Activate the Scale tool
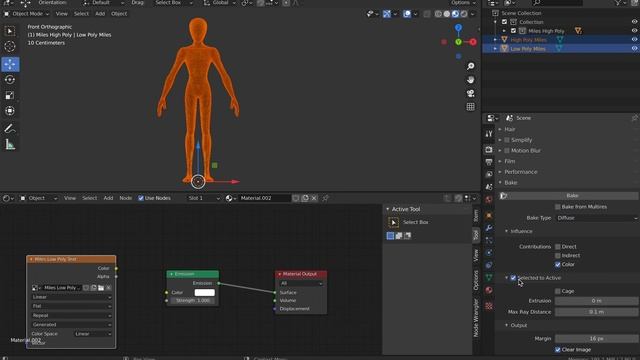This screenshot has width=640, height=360. [x=10, y=95]
